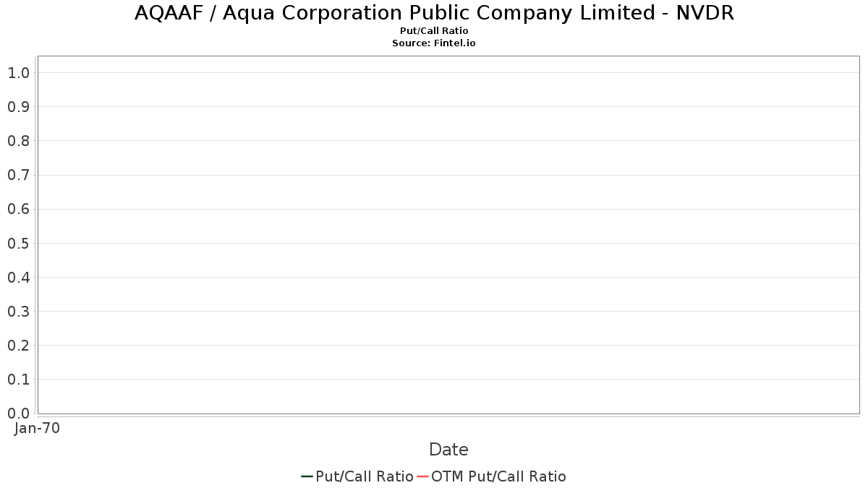868x488 pixels.
Task: Click the 0.6 y-axis tick label
Action: click(18, 209)
